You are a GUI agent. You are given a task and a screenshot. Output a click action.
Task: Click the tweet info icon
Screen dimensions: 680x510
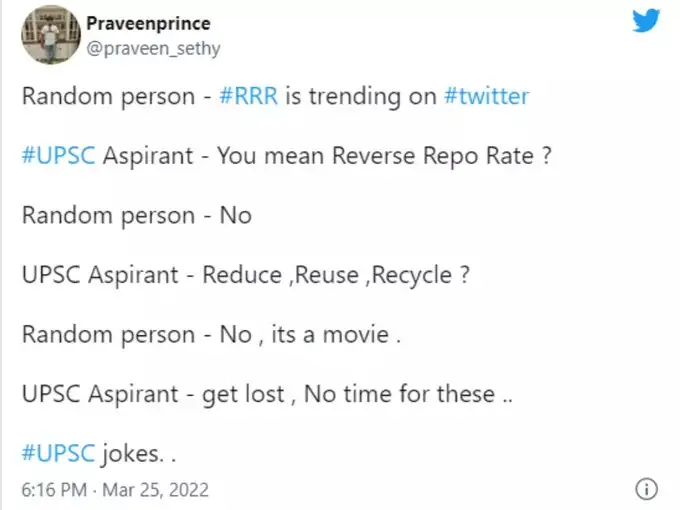647,490
